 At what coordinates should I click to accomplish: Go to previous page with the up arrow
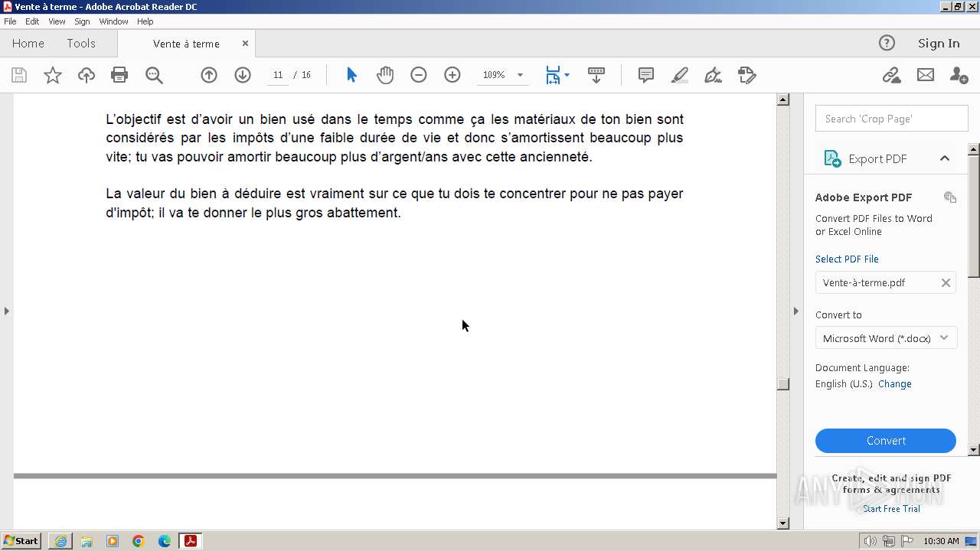click(209, 75)
